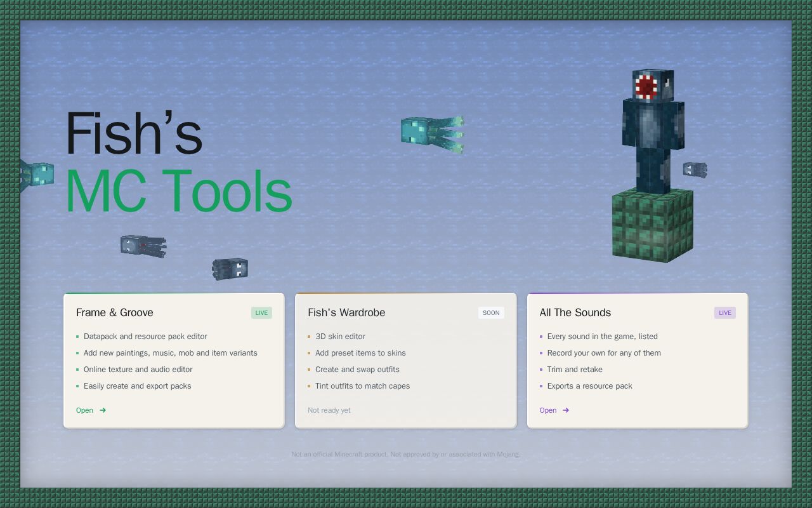The image size is (812, 508).
Task: Click the Fish's Wardrobe card title
Action: click(x=346, y=312)
